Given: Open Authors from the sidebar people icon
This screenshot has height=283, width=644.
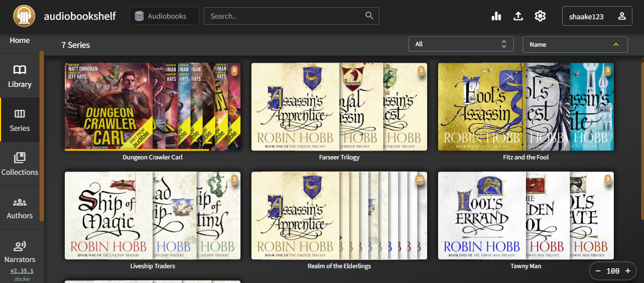Looking at the screenshot, I should click(x=20, y=202).
